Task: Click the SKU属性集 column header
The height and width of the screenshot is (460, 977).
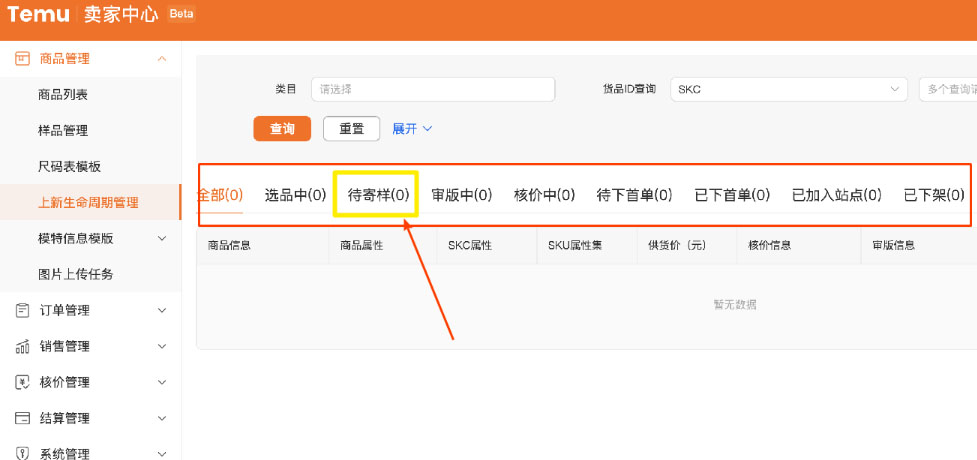Action: click(575, 245)
